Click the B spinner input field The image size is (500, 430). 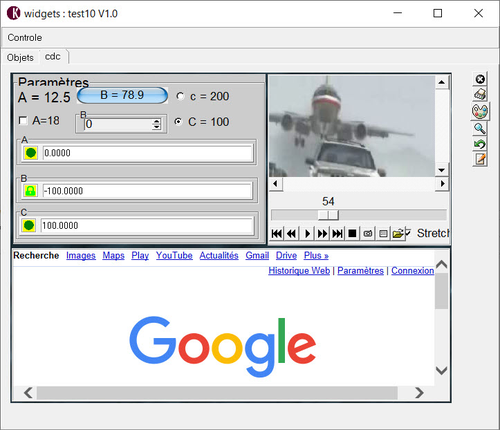[119, 124]
